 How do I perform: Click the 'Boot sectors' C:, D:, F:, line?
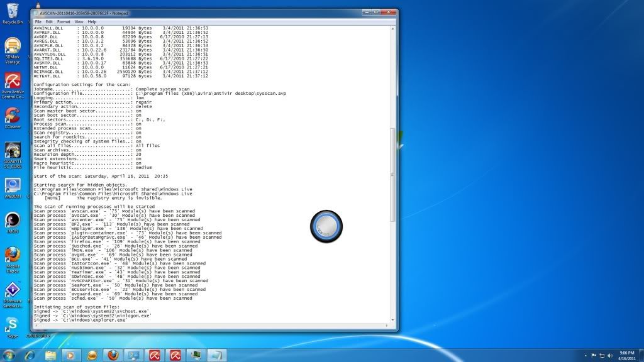tap(99, 119)
